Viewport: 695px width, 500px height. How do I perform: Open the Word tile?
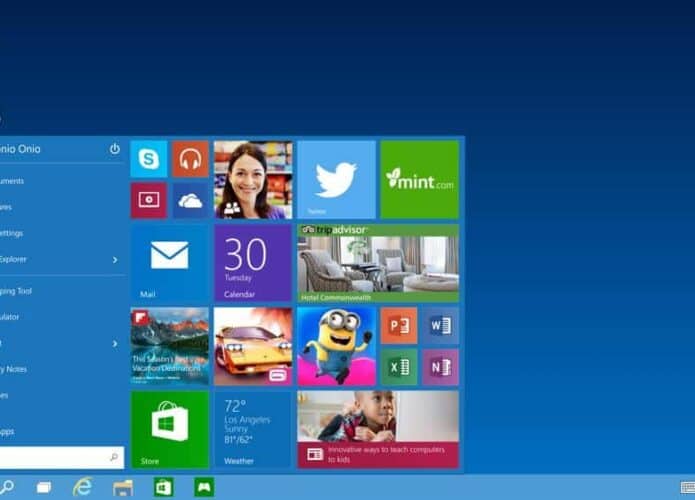point(441,325)
